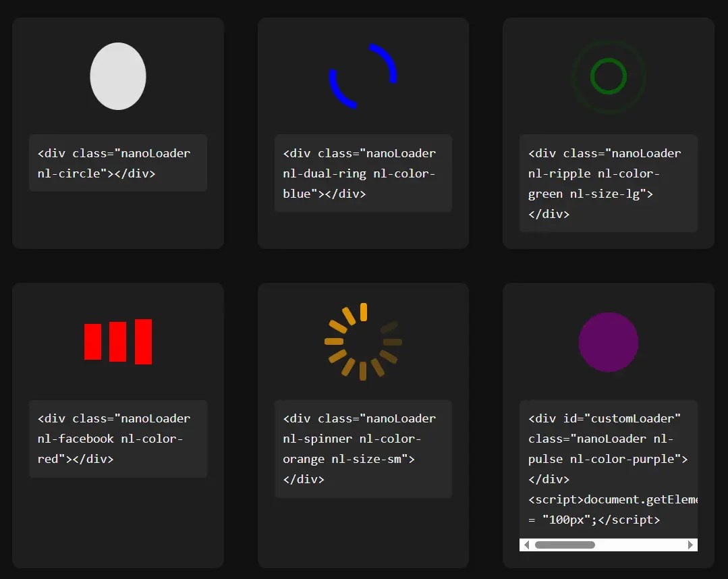Click the inner green ring of ripple loader
Screen dimensions: 728x579
(x=608, y=76)
